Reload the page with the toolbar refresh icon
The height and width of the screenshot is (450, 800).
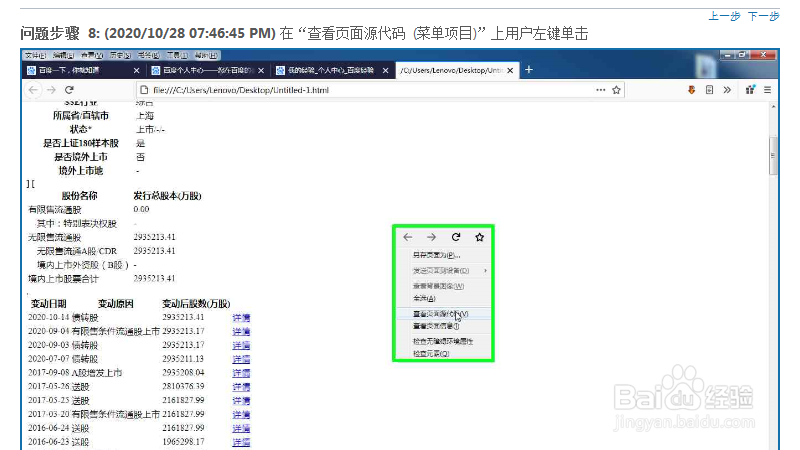69,90
